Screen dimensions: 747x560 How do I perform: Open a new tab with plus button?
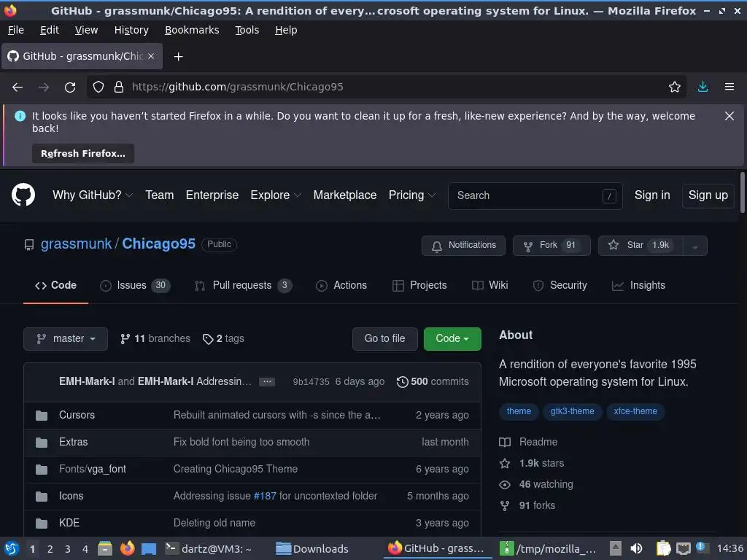178,57
